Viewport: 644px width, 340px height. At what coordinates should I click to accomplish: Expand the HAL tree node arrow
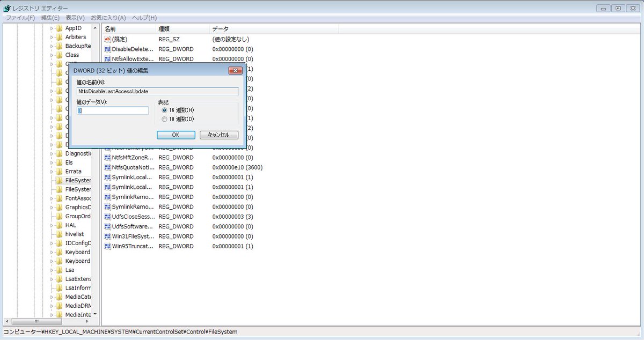(52, 225)
